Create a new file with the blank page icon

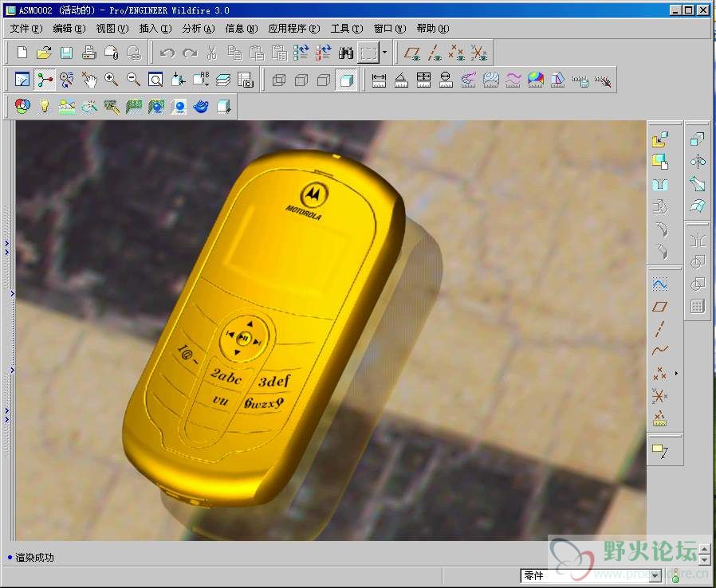coord(22,53)
